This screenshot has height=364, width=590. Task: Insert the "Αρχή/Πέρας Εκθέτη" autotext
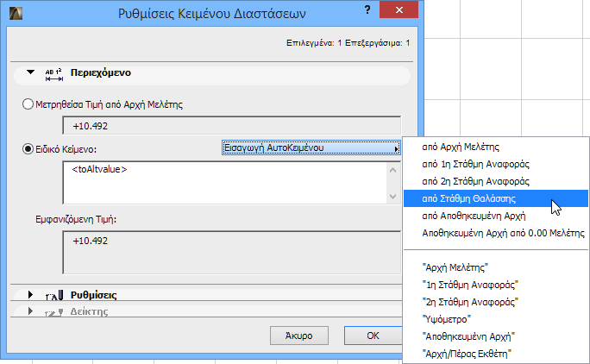(496, 354)
